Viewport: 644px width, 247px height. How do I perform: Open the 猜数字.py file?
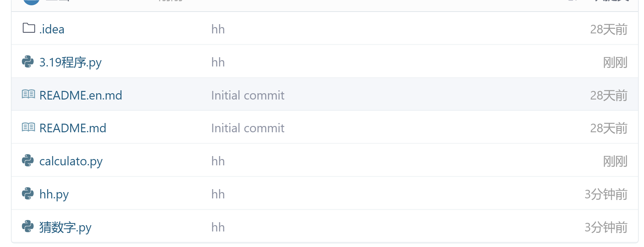click(65, 227)
